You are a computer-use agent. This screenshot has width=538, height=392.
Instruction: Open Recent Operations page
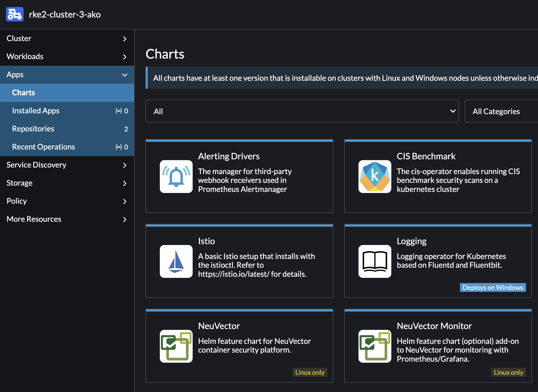coord(67,147)
